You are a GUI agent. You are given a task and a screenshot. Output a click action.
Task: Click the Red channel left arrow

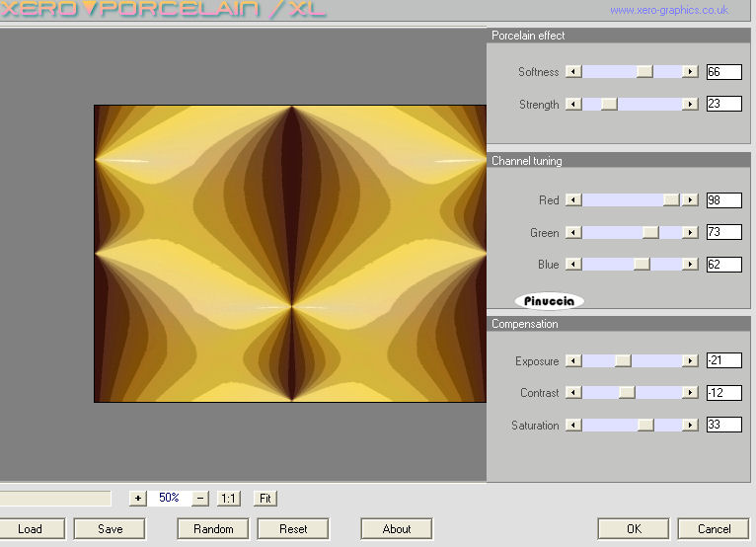(573, 200)
